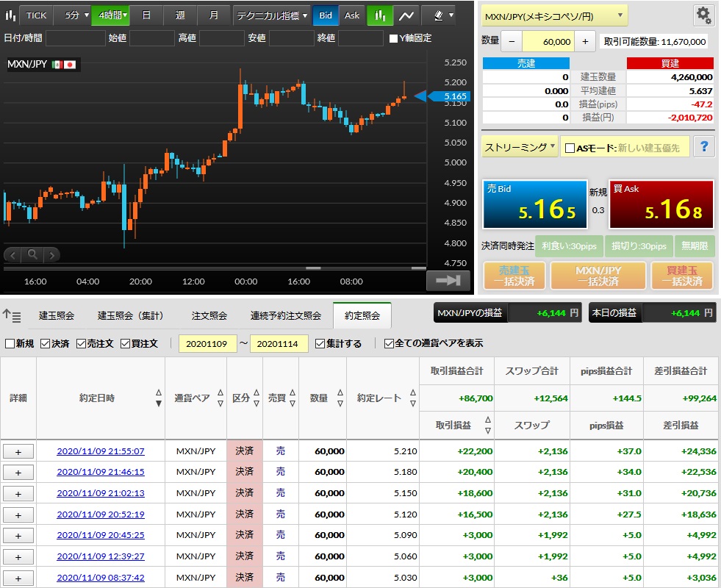
Task: Sort by 売買 column arrows
Action: click(x=293, y=398)
